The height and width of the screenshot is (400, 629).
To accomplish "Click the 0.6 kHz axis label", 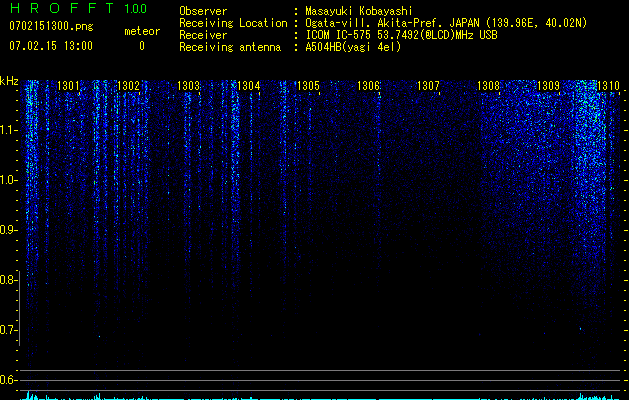I will click(8, 380).
